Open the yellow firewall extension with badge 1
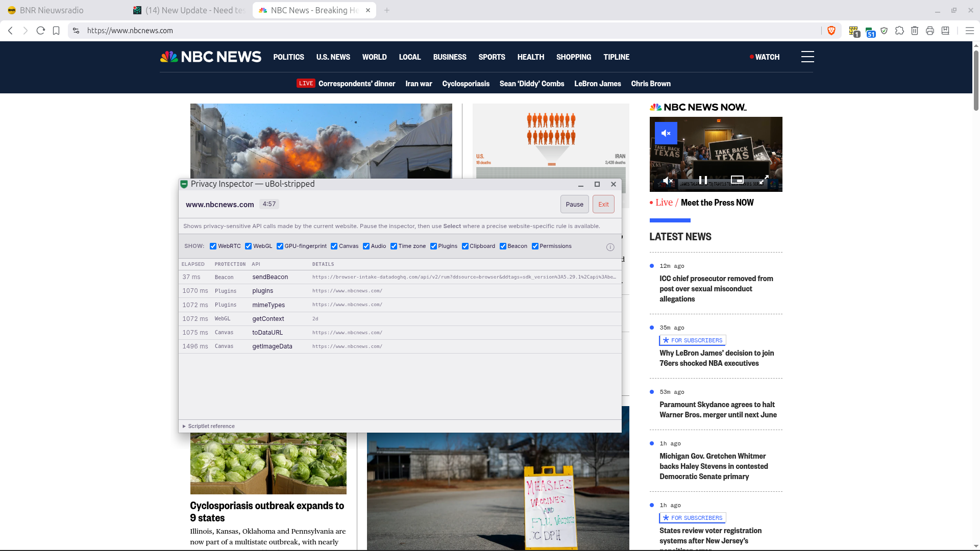The height and width of the screenshot is (551, 980). click(854, 31)
